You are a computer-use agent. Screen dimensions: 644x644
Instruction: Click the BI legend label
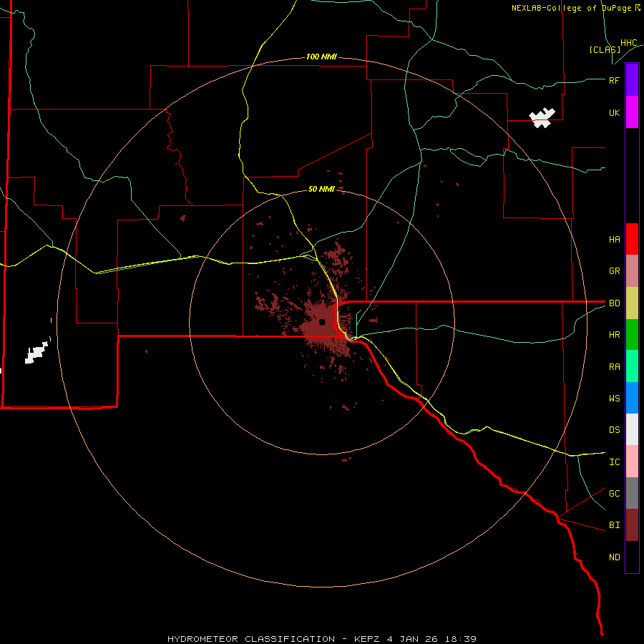615,525
